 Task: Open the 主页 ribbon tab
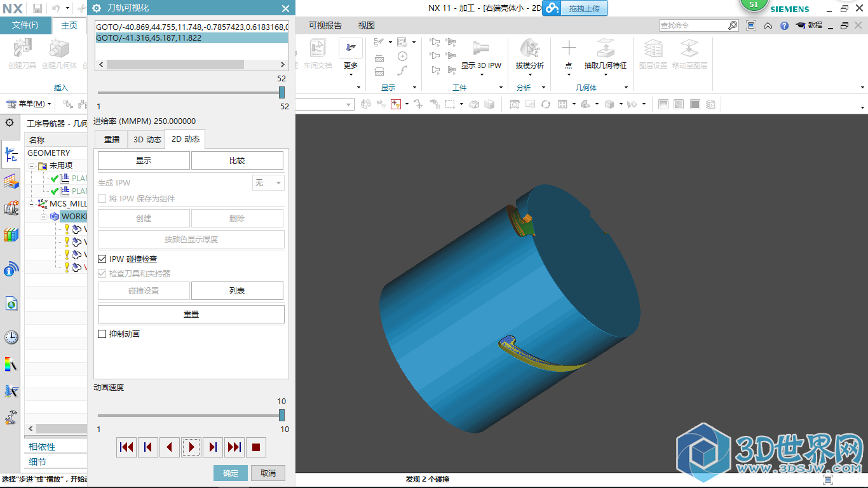[69, 25]
